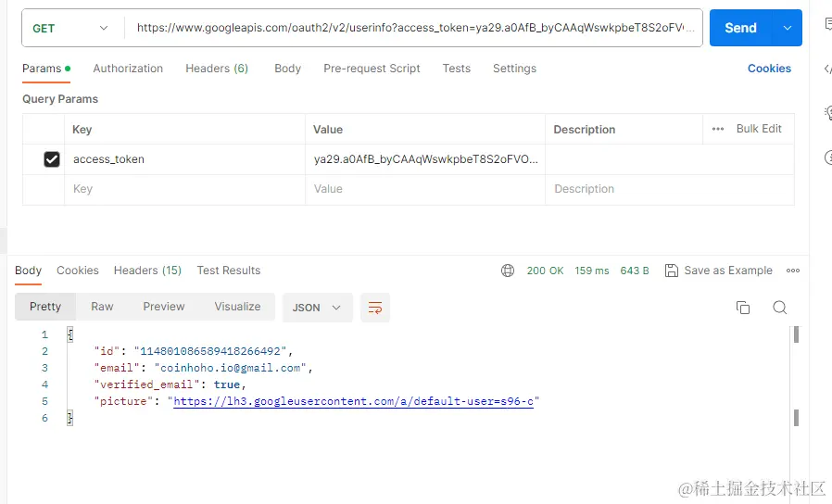The image size is (832, 504).
Task: Click the Send button
Action: pos(740,28)
